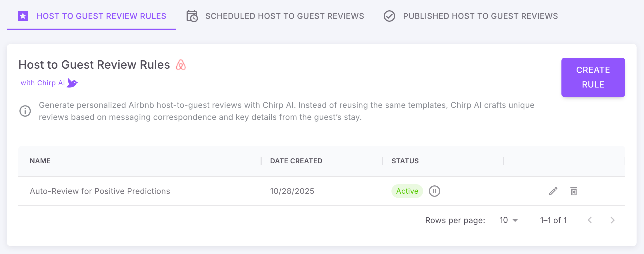Sort by the Name column header

click(x=40, y=161)
